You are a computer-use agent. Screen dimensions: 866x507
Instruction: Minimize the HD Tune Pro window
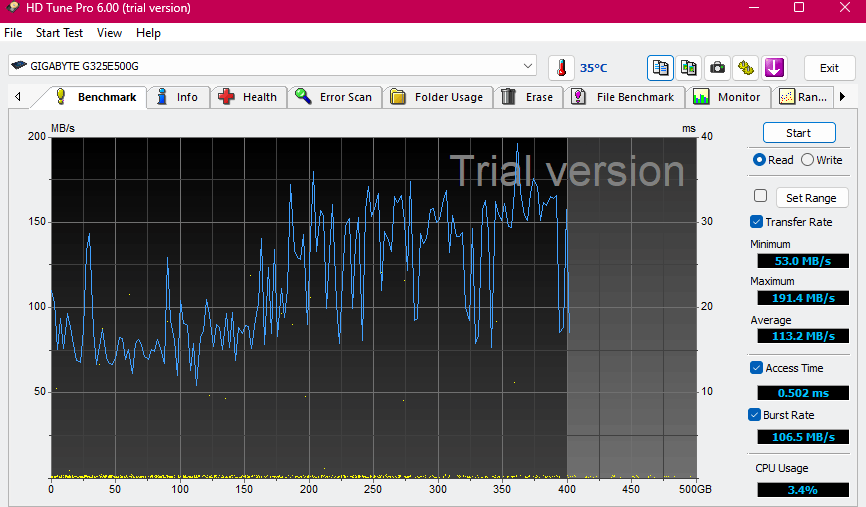[x=754, y=8]
